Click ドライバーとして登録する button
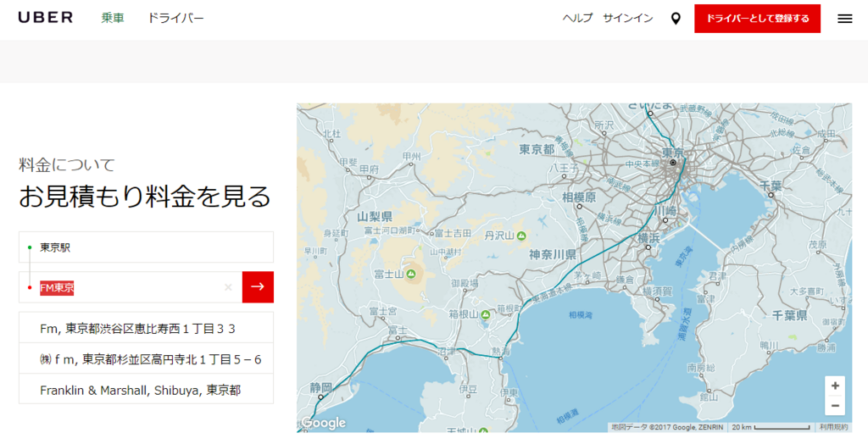The image size is (868, 444). (757, 19)
